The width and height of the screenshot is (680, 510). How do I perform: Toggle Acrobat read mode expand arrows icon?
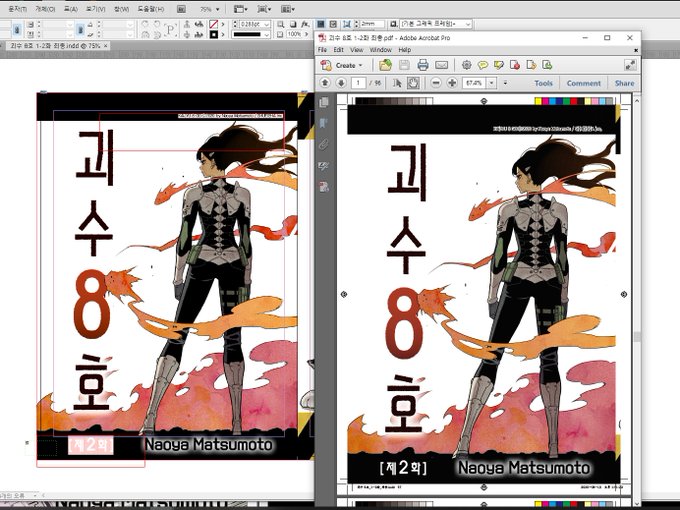[x=630, y=65]
